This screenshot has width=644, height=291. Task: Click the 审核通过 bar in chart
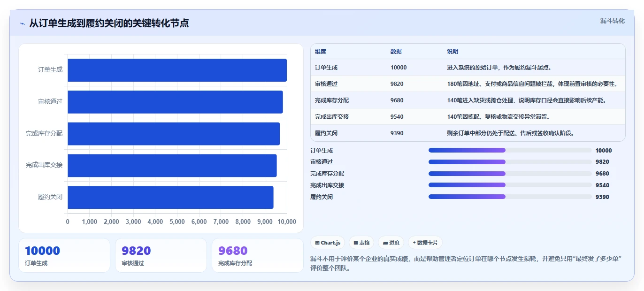[x=175, y=102]
